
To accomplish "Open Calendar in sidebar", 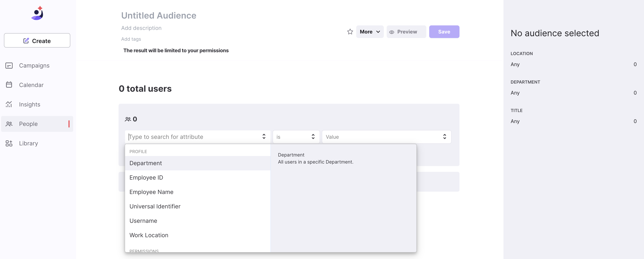I will pyautogui.click(x=37, y=85).
